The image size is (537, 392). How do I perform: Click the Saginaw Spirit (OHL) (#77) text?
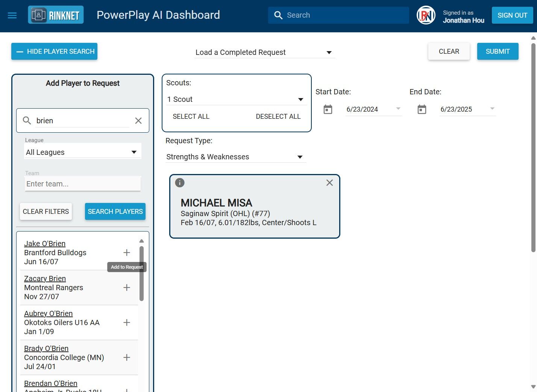[x=225, y=213]
